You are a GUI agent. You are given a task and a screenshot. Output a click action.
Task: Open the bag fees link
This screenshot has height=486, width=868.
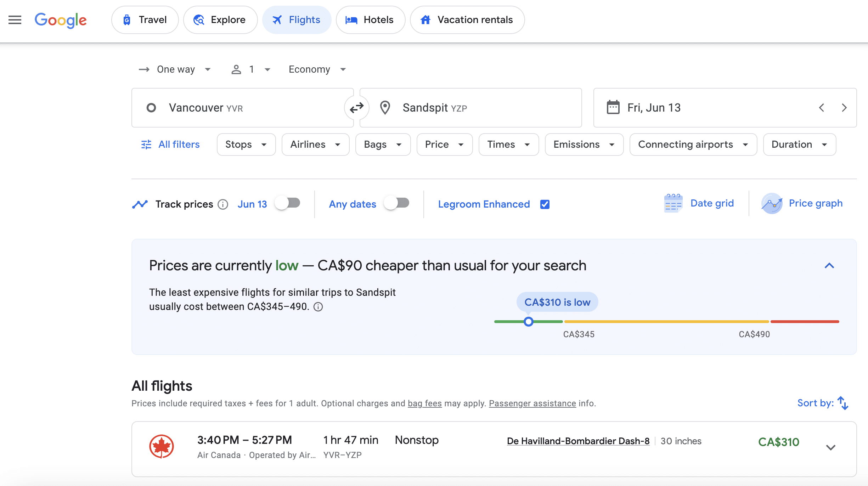424,403
